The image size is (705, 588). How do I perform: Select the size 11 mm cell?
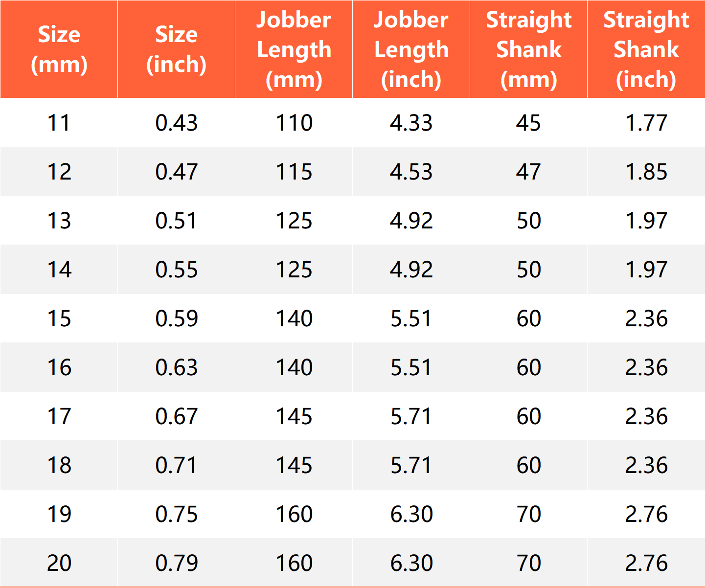click(x=59, y=123)
